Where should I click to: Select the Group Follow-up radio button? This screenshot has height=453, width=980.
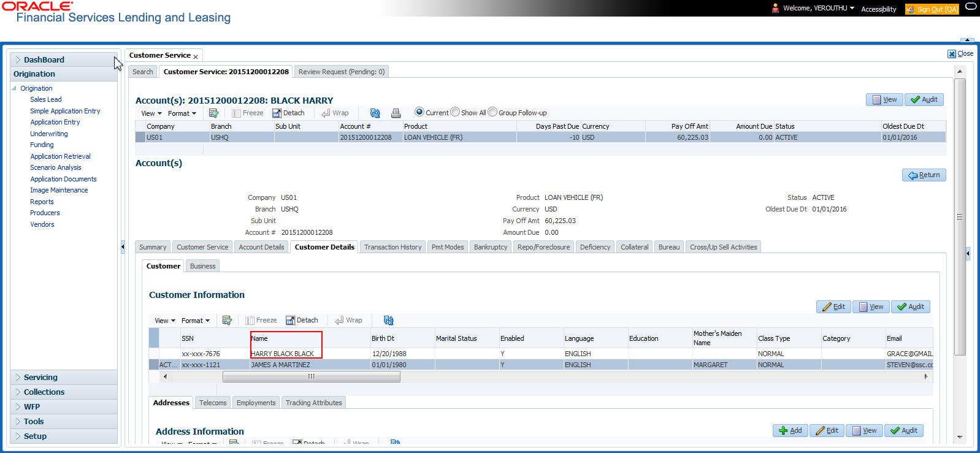492,112
